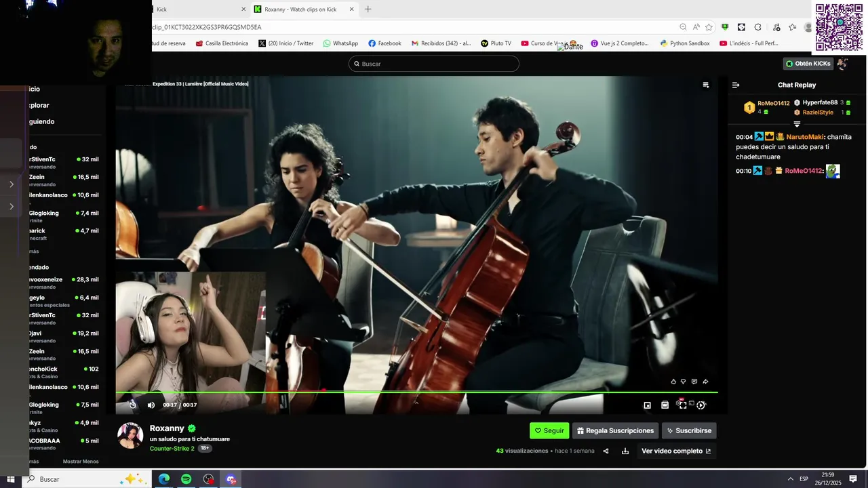Viewport: 868px width, 488px height.
Task: Open the browser extensions puzzle icon
Action: click(757, 27)
